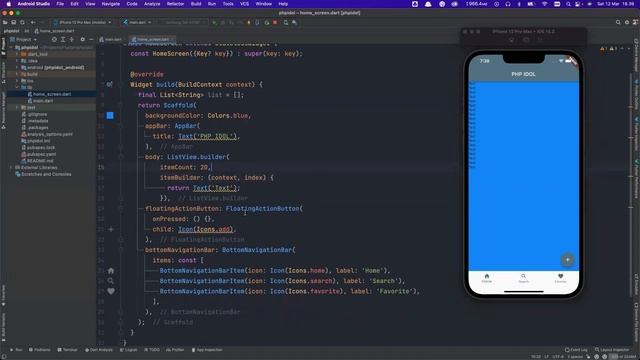Open the Terminal tool window

[x=67, y=350]
